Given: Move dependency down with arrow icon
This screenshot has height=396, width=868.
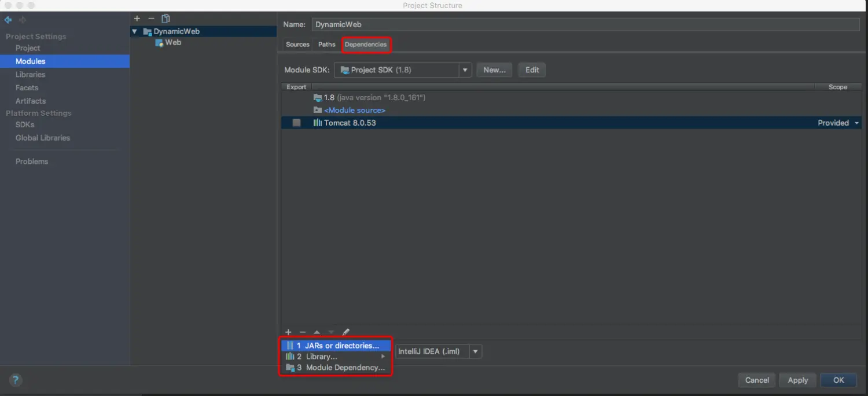Looking at the screenshot, I should (331, 332).
